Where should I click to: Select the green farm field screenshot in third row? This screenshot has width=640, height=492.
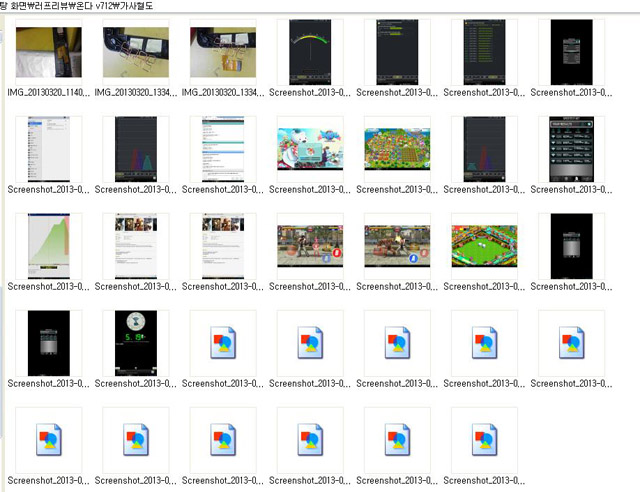[x=484, y=246]
